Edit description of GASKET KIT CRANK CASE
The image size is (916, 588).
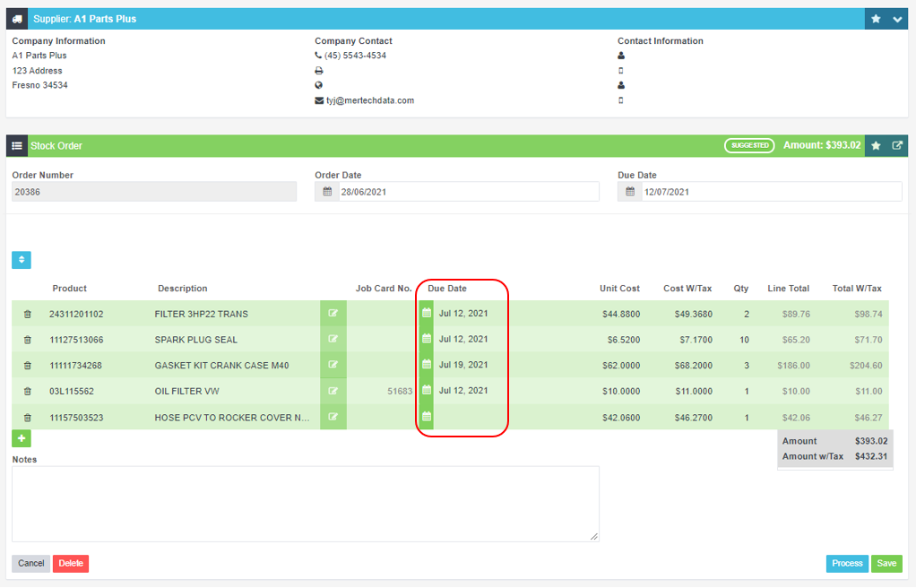pos(333,365)
